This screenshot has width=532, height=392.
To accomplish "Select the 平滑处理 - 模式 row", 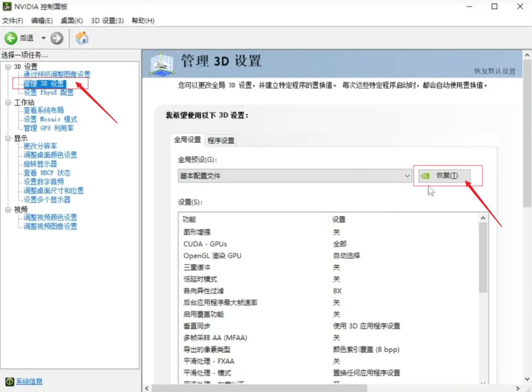I will pos(328,373).
